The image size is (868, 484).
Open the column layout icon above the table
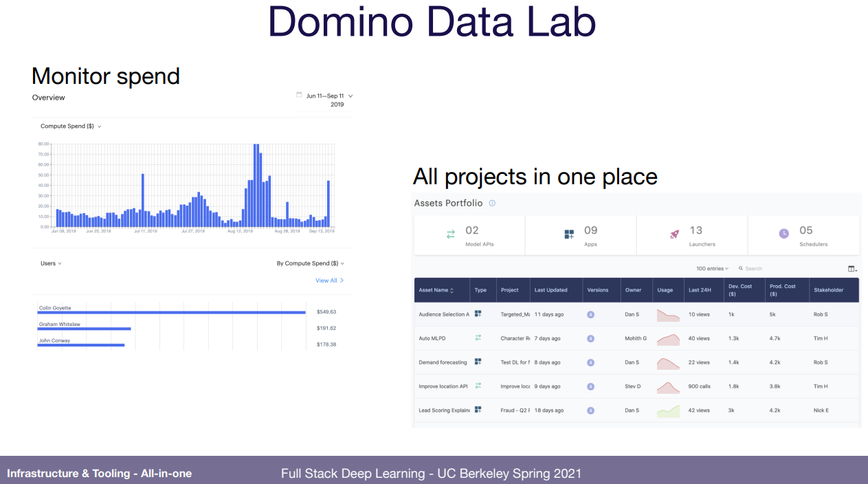point(852,269)
